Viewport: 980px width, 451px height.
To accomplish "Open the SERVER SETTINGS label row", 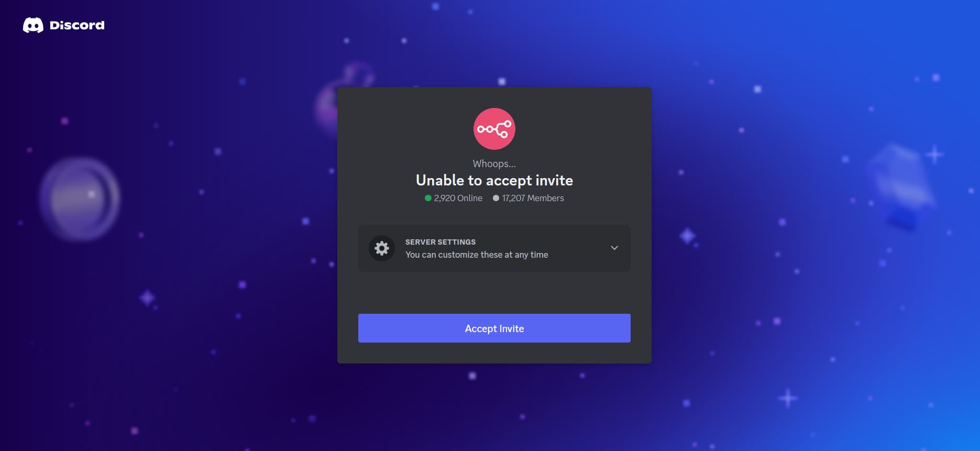I will [x=494, y=248].
